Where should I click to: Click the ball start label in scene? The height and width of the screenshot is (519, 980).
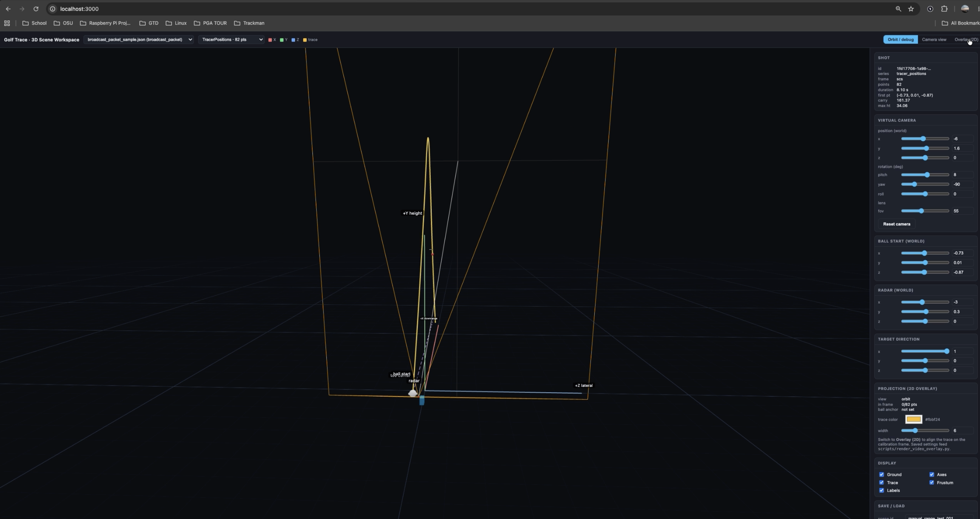(x=402, y=374)
